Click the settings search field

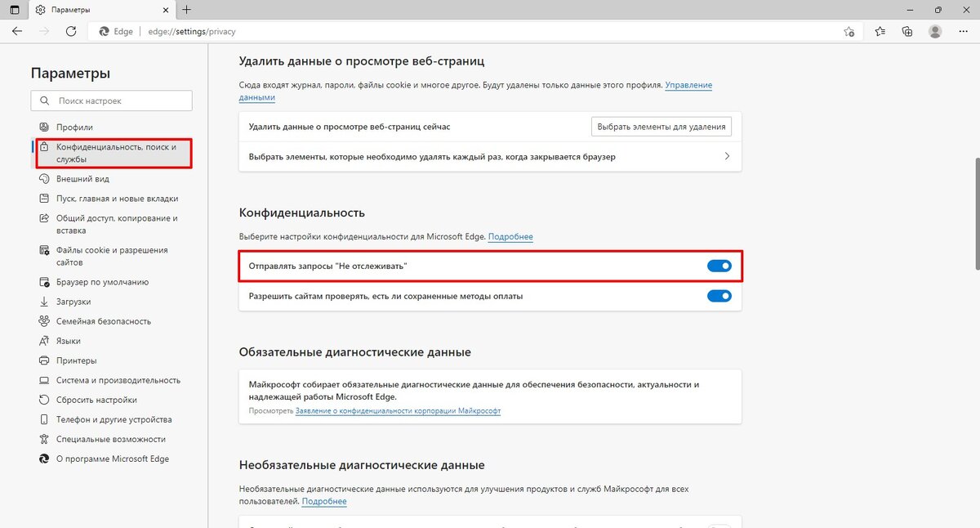pos(112,101)
